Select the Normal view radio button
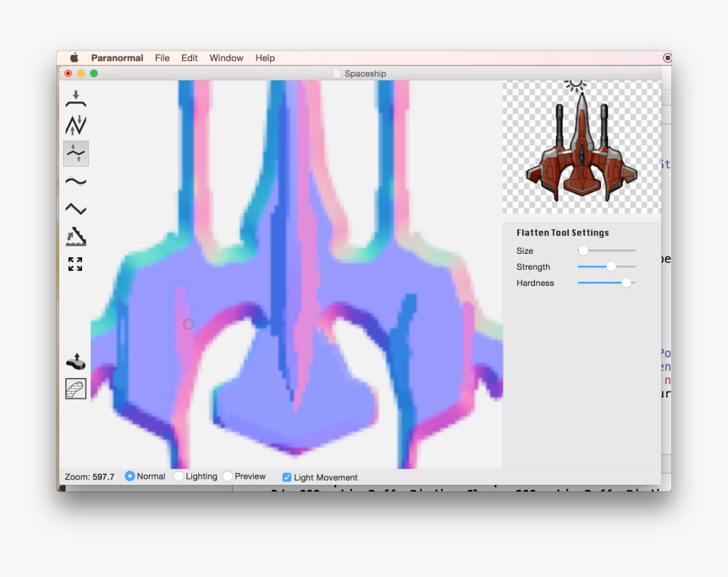 point(130,476)
